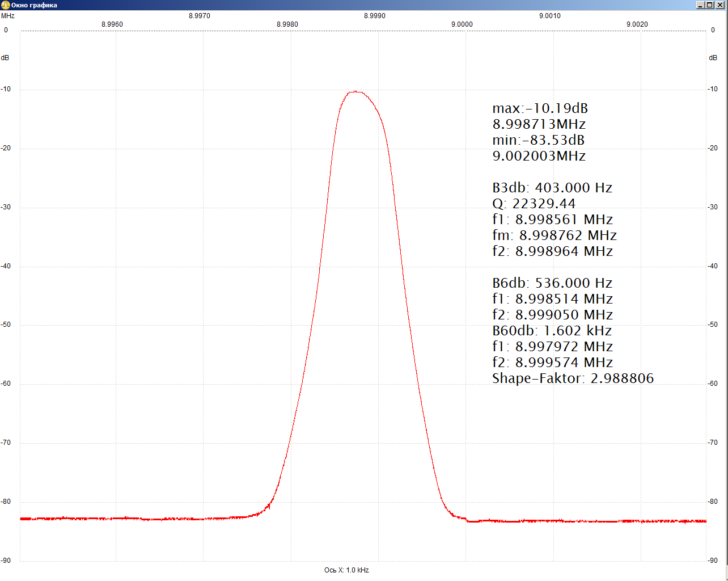Click the B6db: 536.000 Hz readout

click(x=552, y=283)
